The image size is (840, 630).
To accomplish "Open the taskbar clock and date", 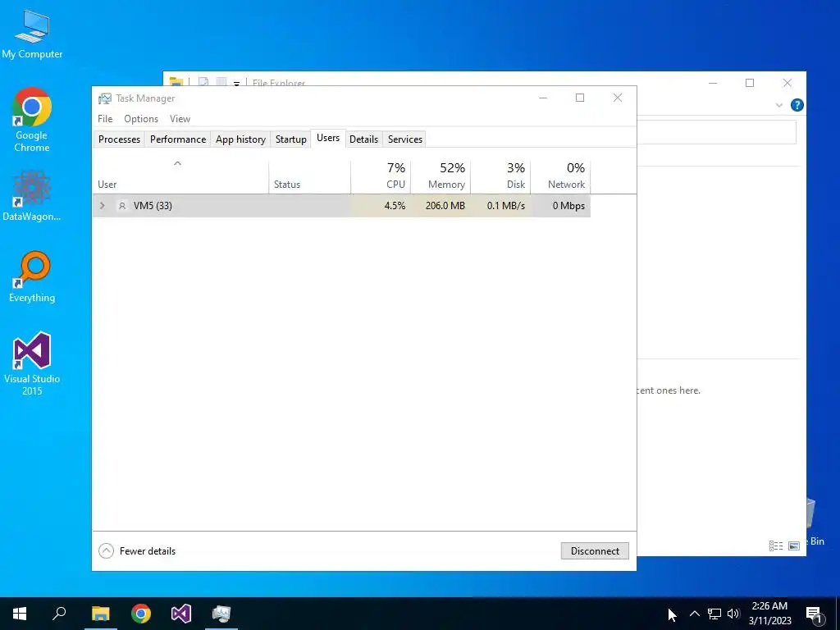I will pyautogui.click(x=769, y=614).
